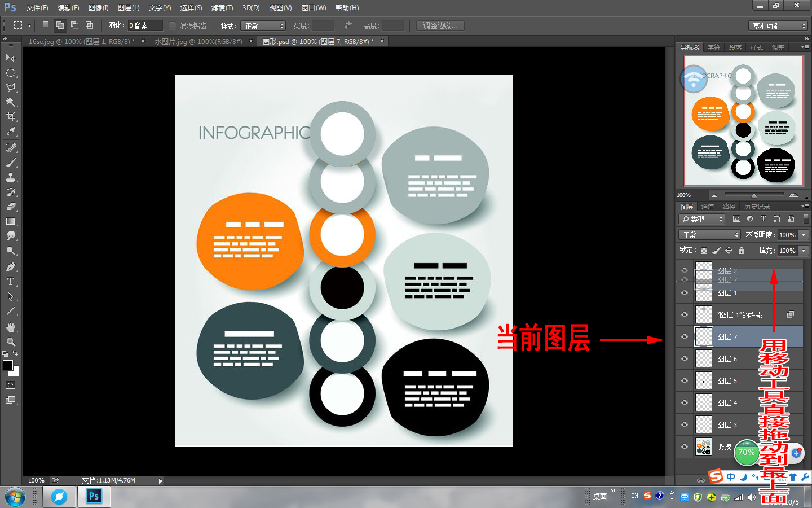Open the 文件(F) menu
This screenshot has width=812, height=508.
click(37, 8)
